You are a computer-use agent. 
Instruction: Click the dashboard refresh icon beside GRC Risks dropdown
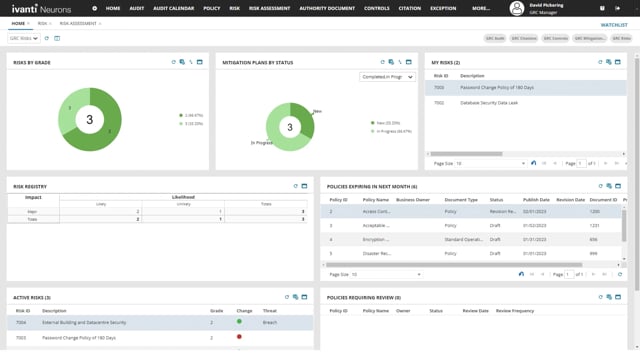click(x=47, y=38)
